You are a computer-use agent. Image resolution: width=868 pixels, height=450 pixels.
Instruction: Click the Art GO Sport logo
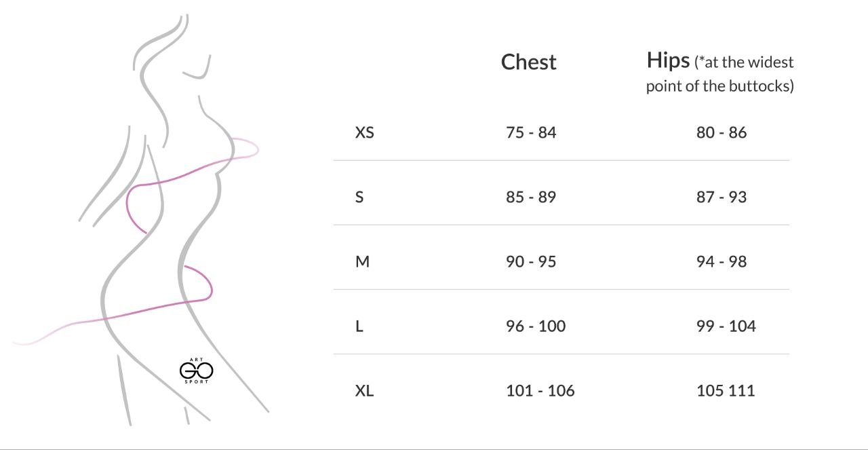click(x=197, y=371)
